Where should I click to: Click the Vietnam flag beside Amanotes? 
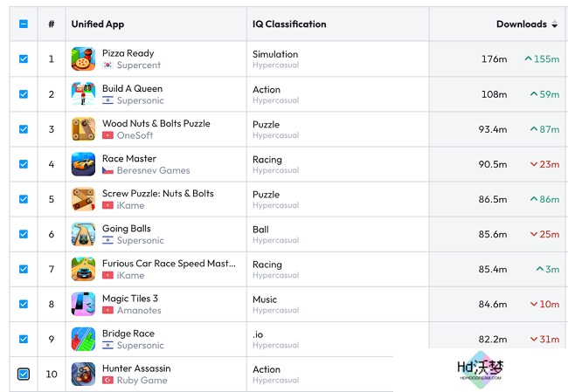tap(107, 311)
